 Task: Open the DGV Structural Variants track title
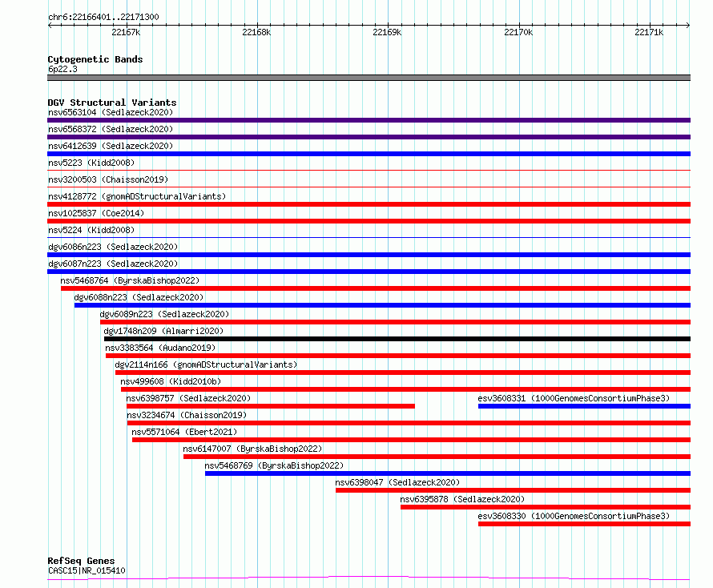pos(112,103)
